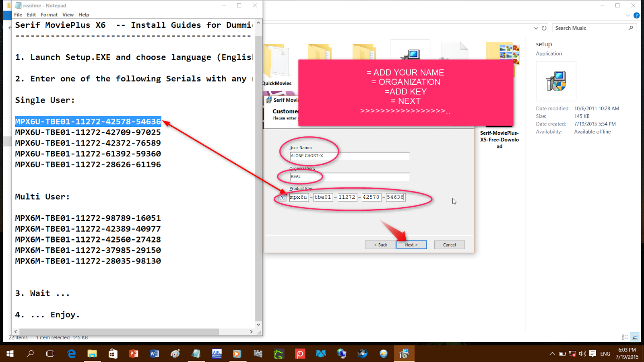Screen dimensions: 644x362
Task: Open the Paint palette taskbar icon
Action: 175,354
